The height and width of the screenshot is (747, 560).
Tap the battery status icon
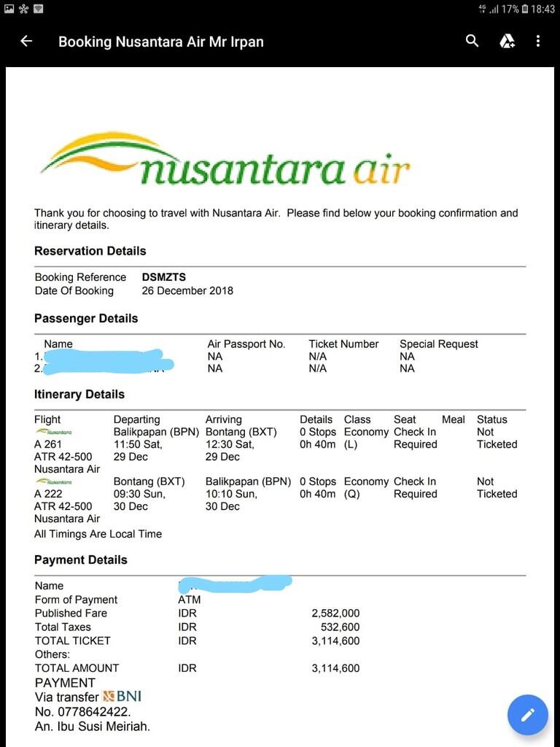point(525,9)
